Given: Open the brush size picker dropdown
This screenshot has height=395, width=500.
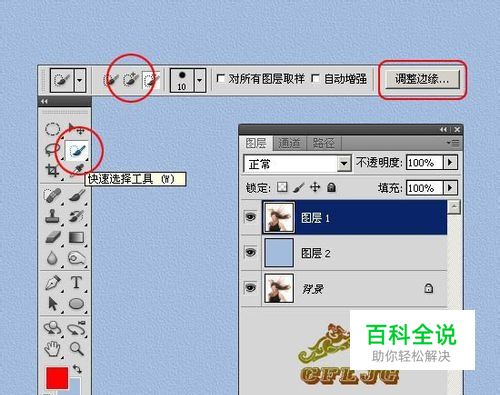Looking at the screenshot, I should point(199,80).
